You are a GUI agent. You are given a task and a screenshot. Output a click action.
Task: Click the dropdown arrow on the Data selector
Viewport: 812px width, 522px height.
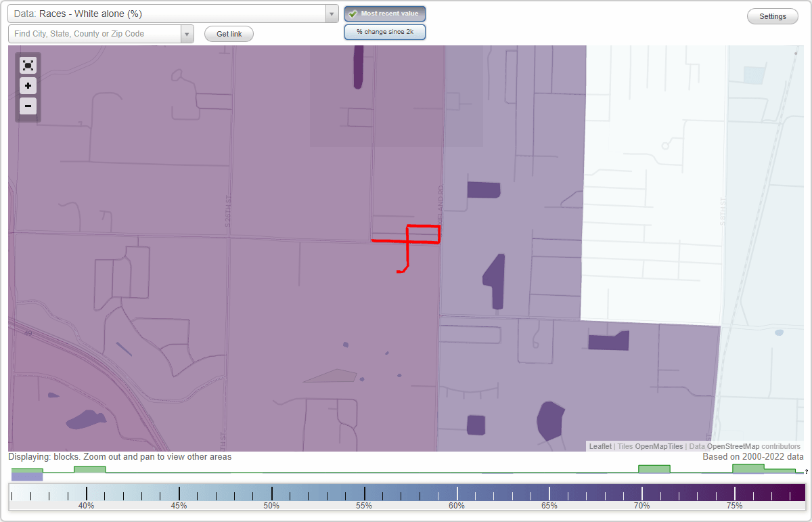tap(330, 13)
